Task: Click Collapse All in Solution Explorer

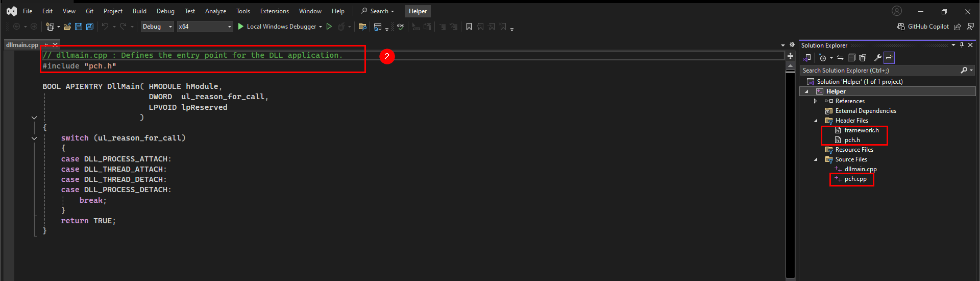Action: coord(851,58)
